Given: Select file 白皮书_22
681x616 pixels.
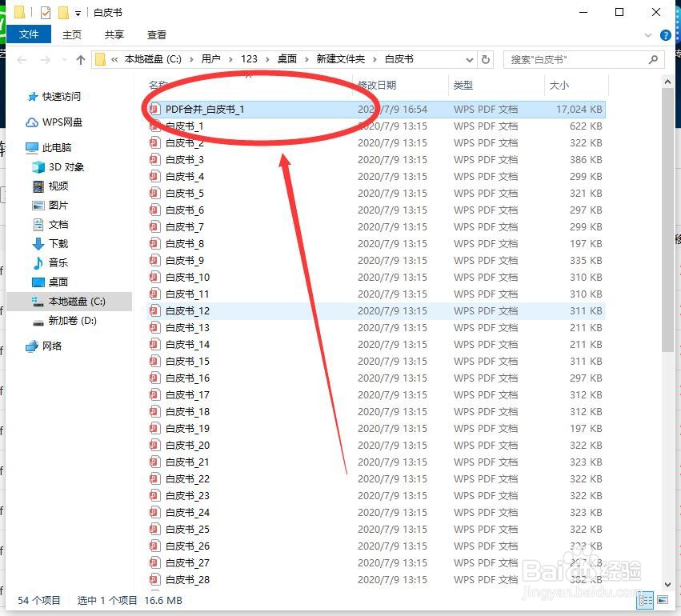Looking at the screenshot, I should click(x=376, y=479).
